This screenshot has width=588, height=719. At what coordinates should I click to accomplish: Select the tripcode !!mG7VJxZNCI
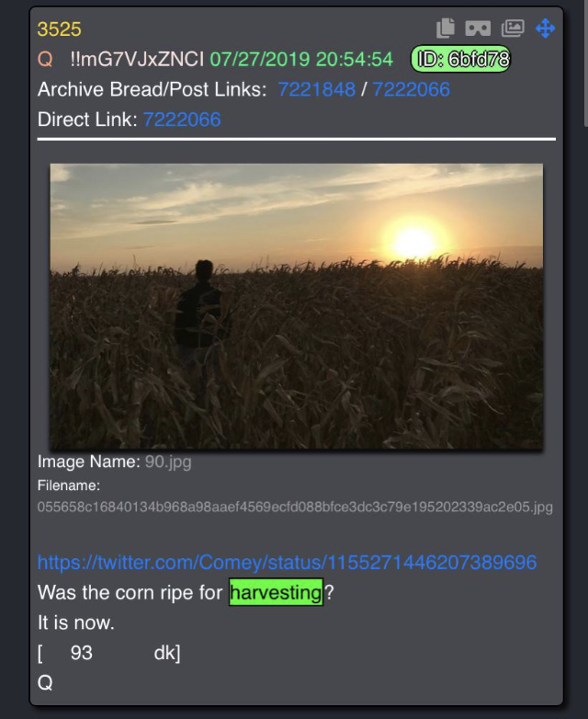pyautogui.click(x=137, y=60)
